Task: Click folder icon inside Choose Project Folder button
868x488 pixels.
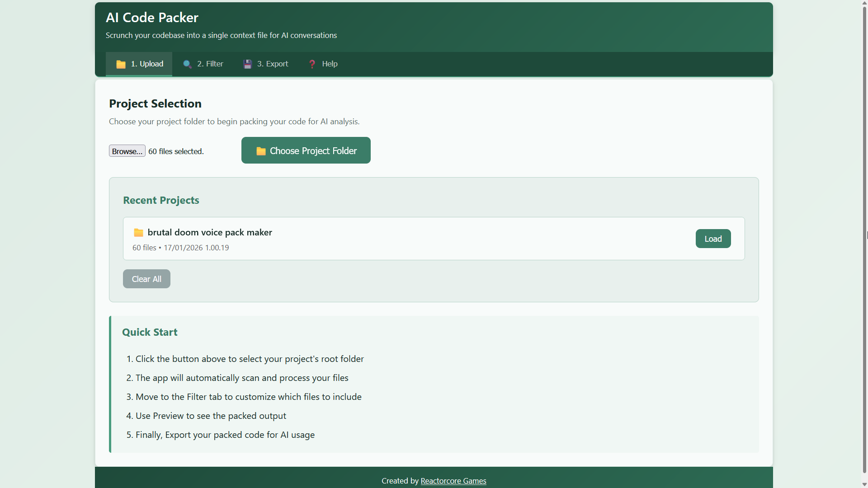Action: tap(261, 151)
